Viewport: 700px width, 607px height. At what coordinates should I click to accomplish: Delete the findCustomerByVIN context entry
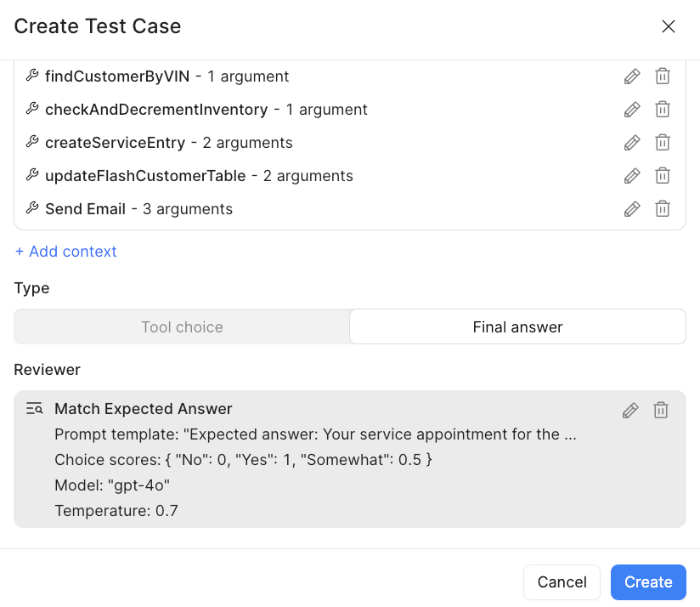pos(663,77)
